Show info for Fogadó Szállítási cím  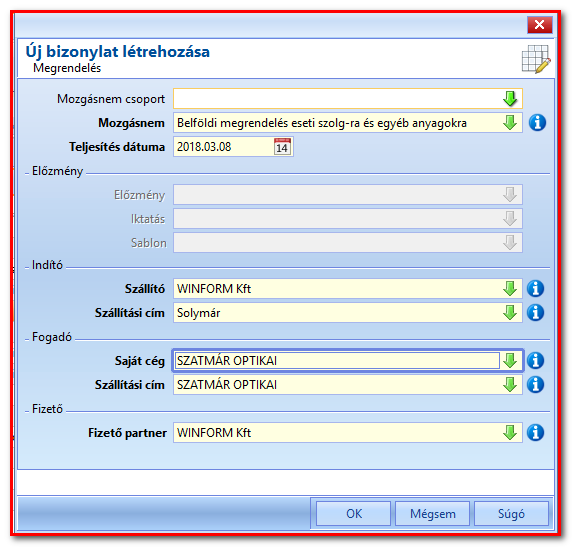[536, 385]
